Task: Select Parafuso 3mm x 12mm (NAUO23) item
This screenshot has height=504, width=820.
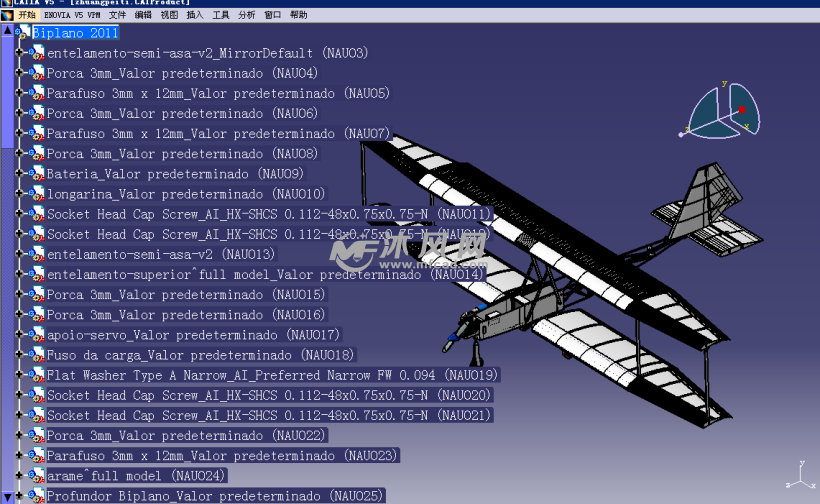Action: [x=222, y=456]
